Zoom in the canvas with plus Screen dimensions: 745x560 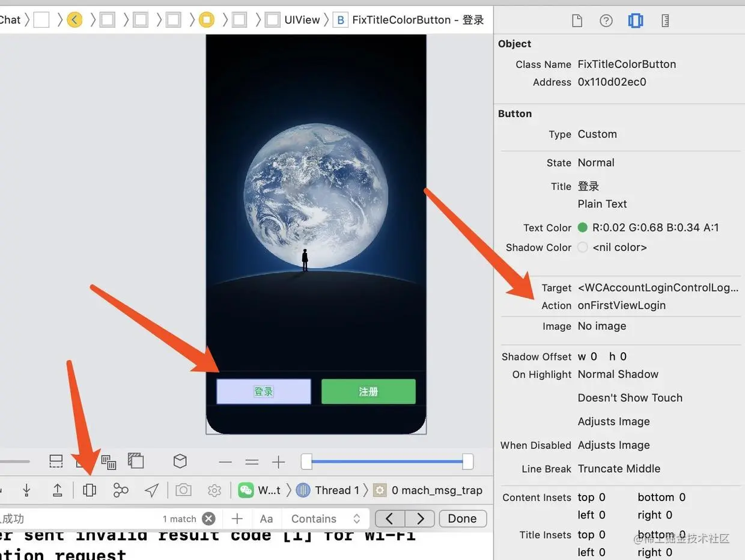278,462
